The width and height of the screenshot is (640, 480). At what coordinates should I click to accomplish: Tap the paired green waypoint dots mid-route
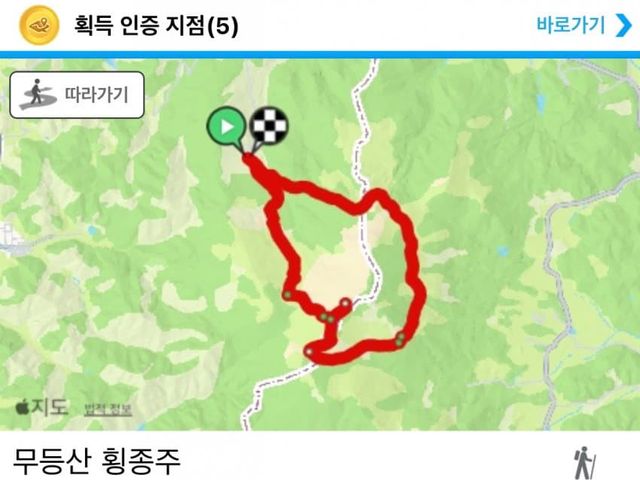[x=327, y=318]
